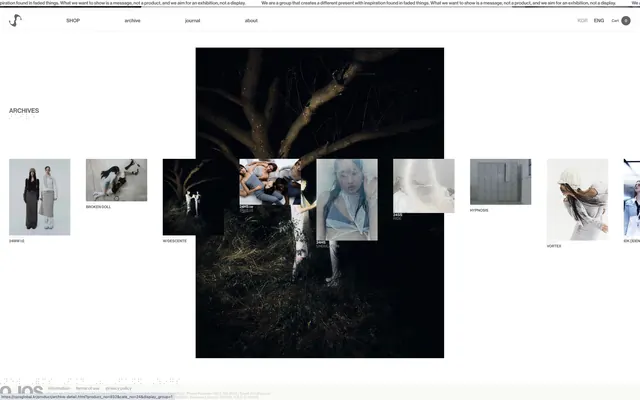Click the HYPNOSIS caption
Viewport: 640px width, 400px height.
point(479,210)
